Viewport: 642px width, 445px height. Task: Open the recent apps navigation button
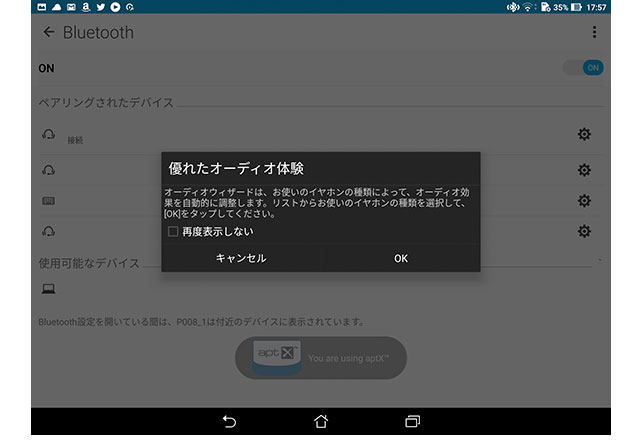tap(412, 421)
